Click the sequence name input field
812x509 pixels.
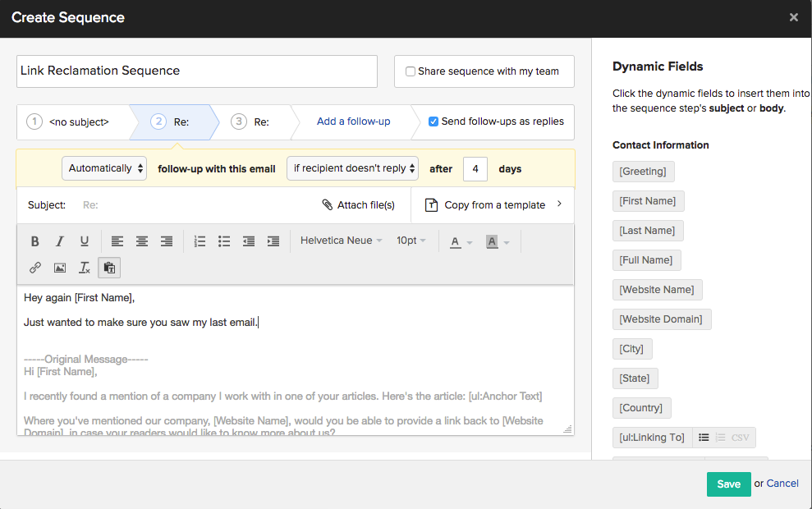[x=197, y=71]
